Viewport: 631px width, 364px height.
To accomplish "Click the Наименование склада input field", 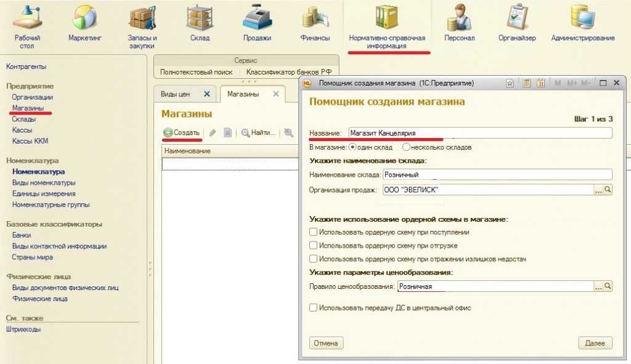I will tap(497, 175).
